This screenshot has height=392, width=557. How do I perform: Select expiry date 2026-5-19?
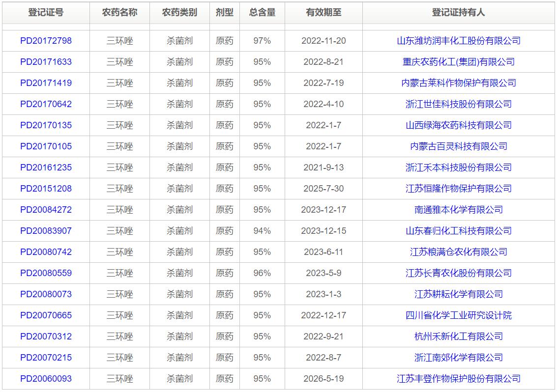point(323,379)
